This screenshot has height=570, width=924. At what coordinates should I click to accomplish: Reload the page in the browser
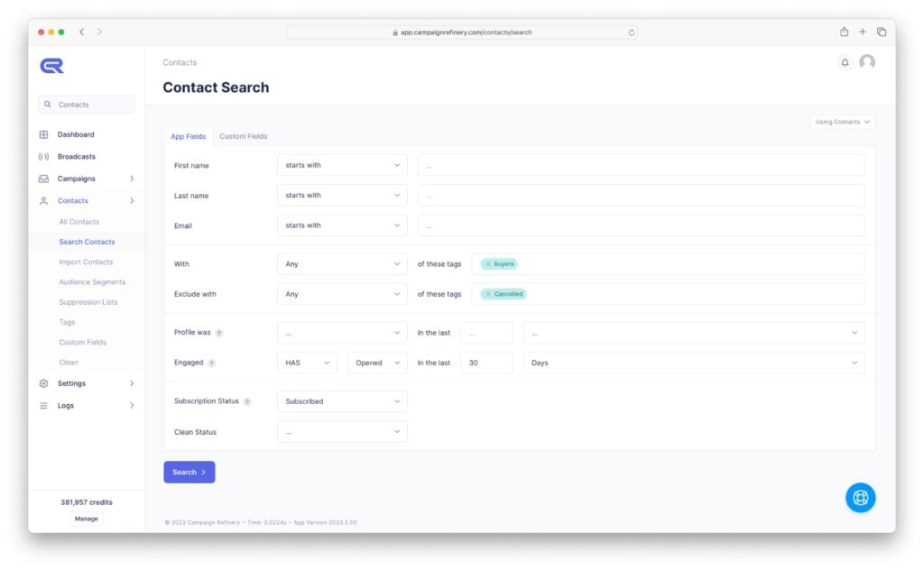coord(631,32)
